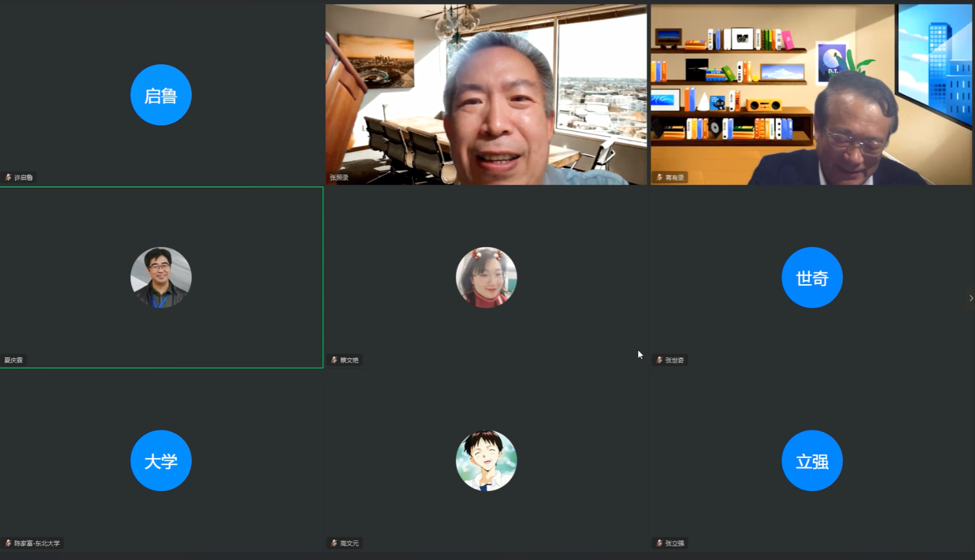Click the blue 立强 avatar circle
The image size is (975, 560).
[x=812, y=461]
